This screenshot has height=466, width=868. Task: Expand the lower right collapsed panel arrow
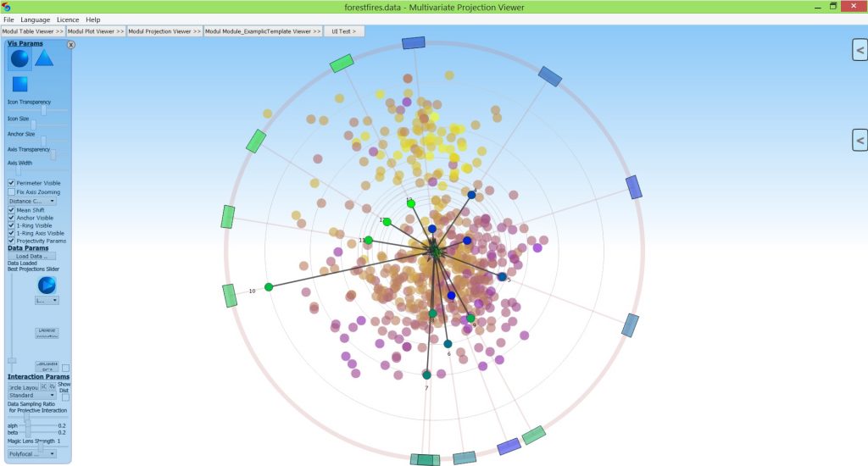click(x=860, y=140)
